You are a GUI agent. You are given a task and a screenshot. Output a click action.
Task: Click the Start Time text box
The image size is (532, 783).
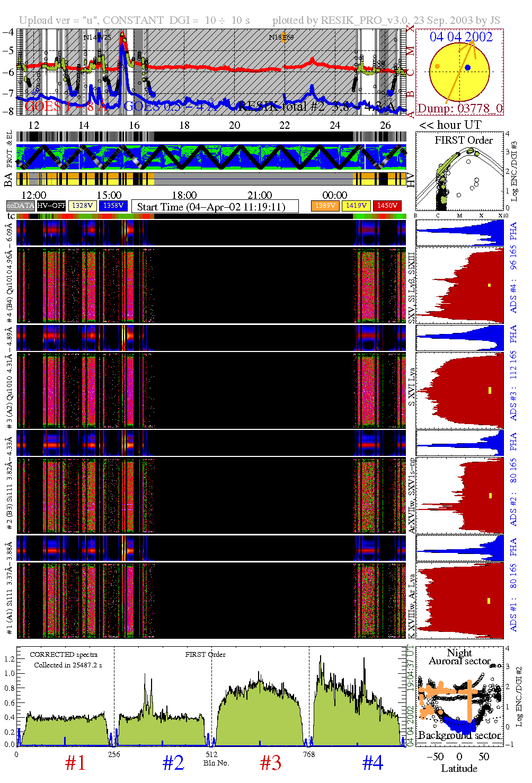click(215, 207)
